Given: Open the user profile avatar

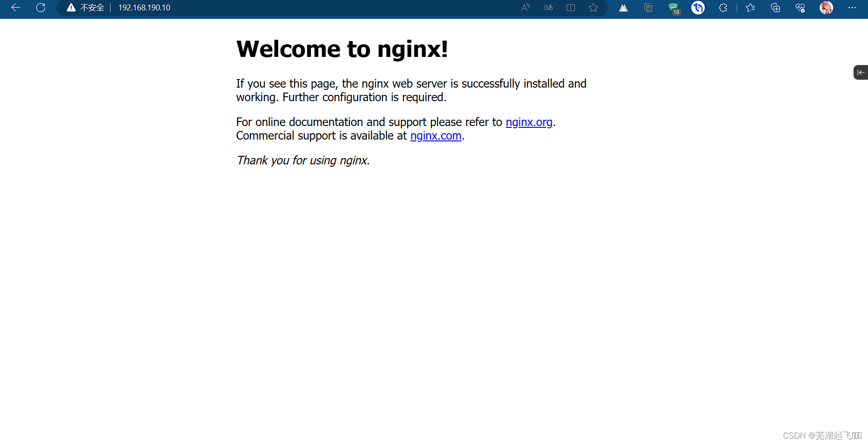Looking at the screenshot, I should pyautogui.click(x=826, y=8).
